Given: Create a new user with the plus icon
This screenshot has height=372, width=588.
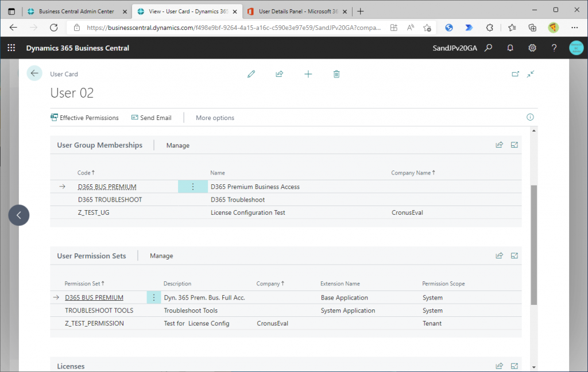Looking at the screenshot, I should [308, 74].
